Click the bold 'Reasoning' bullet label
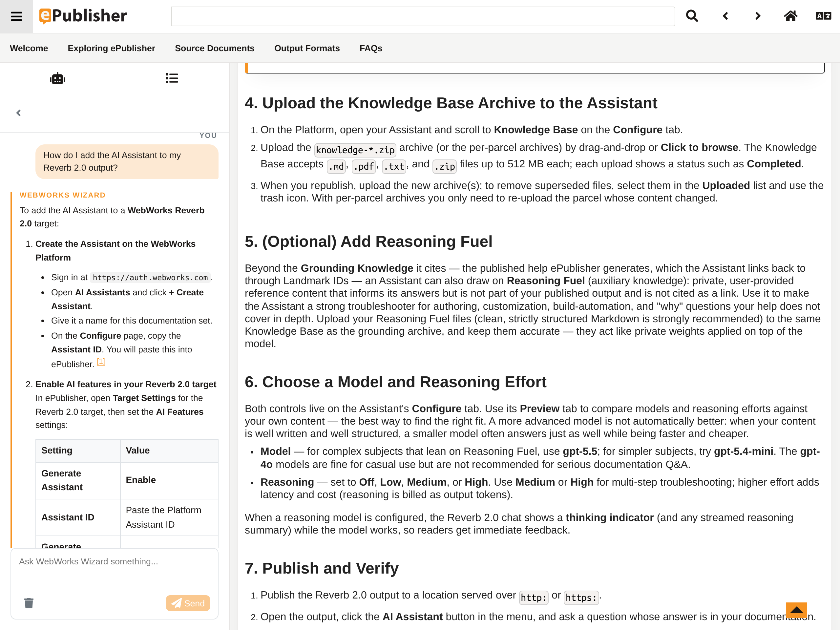Viewport: 840px width, 630px height. [x=287, y=482]
